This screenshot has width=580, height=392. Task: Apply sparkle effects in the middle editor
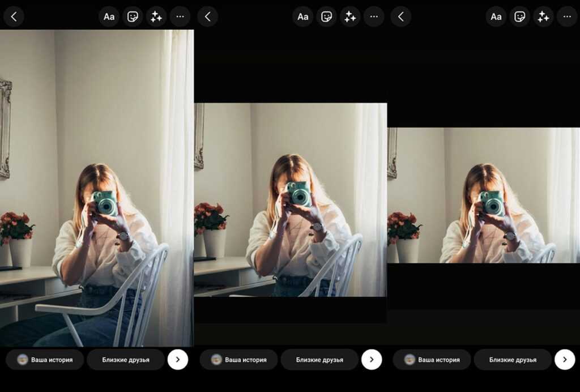pyautogui.click(x=350, y=16)
